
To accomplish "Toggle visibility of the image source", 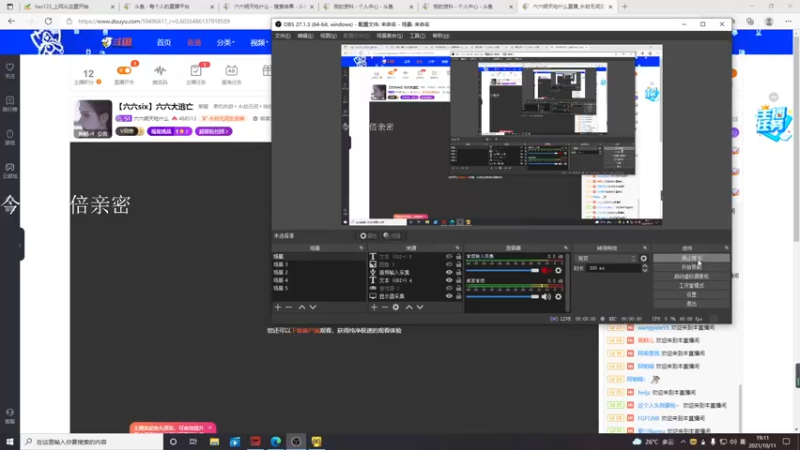I will pyautogui.click(x=449, y=264).
